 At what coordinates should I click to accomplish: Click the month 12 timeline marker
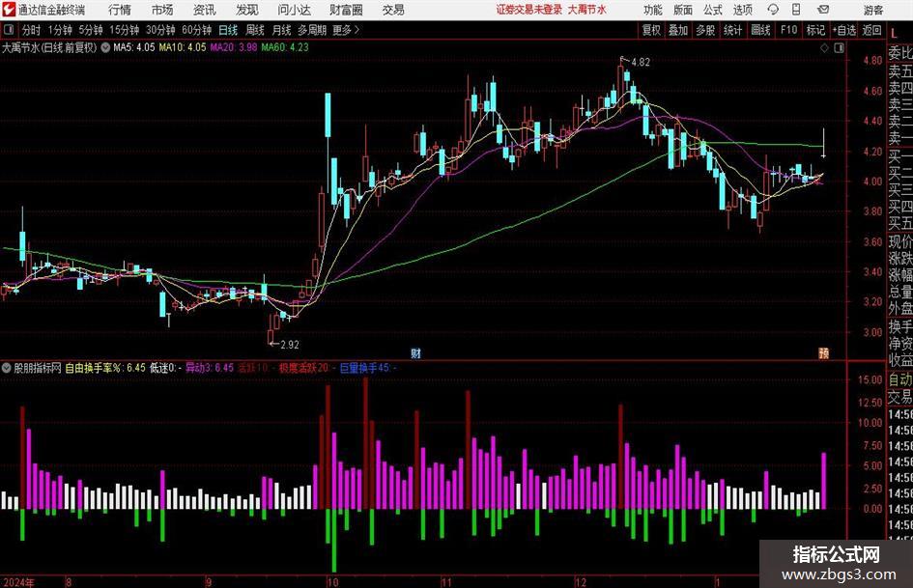tap(581, 582)
